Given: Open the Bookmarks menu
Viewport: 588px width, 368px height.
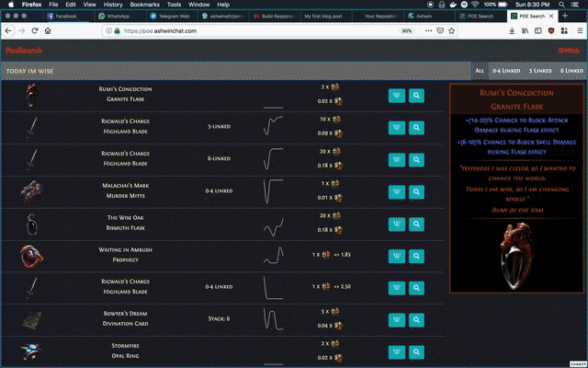Looking at the screenshot, I should pyautogui.click(x=145, y=5).
